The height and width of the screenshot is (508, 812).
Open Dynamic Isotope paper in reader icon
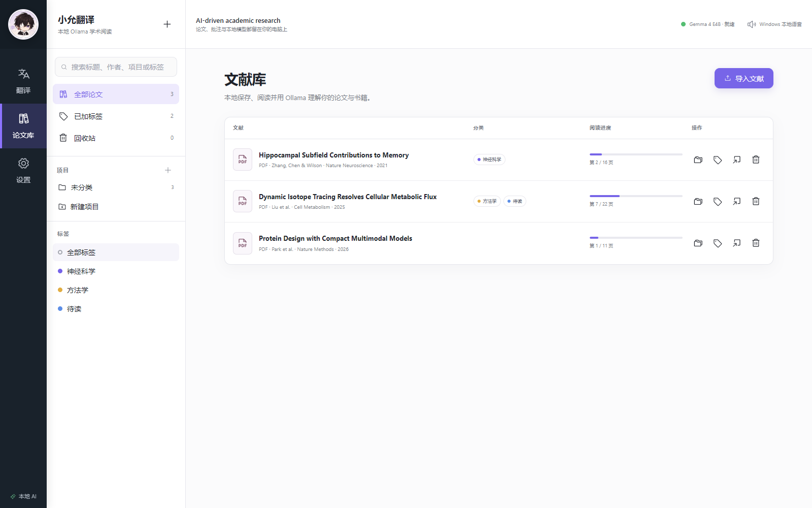[736, 201]
